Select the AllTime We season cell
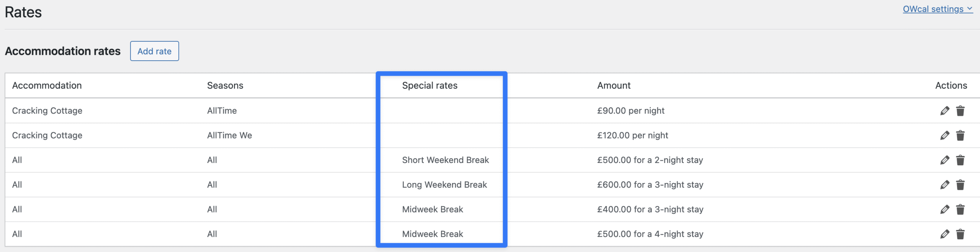Viewport: 980px width, 252px height. [229, 135]
